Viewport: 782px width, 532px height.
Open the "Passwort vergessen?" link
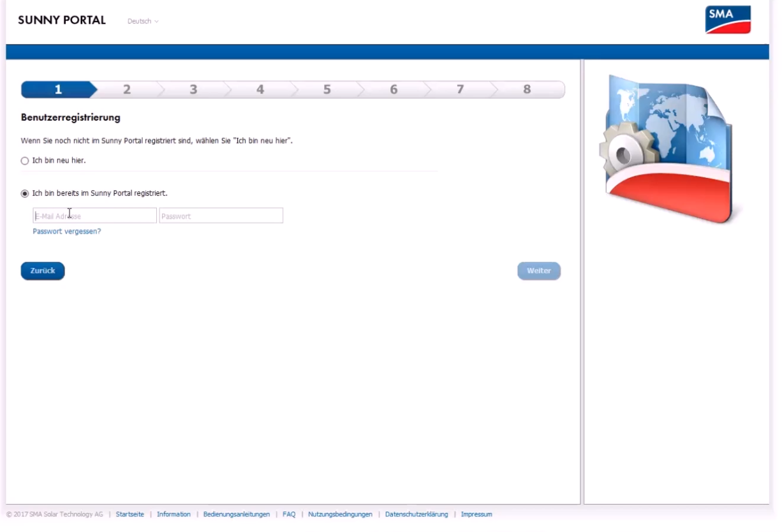pos(67,232)
